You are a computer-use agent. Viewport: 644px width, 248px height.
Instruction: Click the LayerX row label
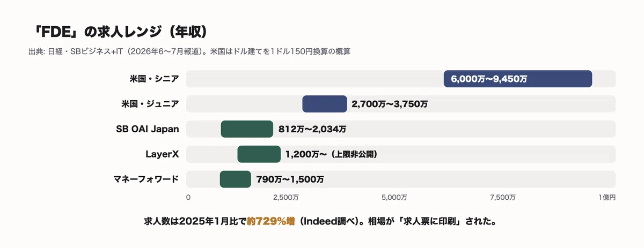(x=163, y=154)
